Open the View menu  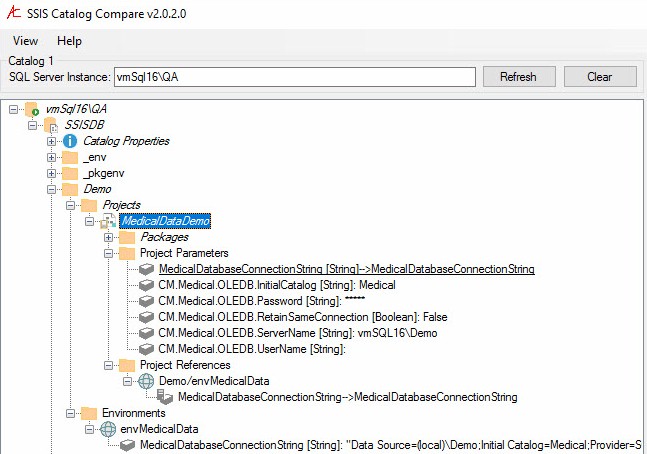coord(25,41)
